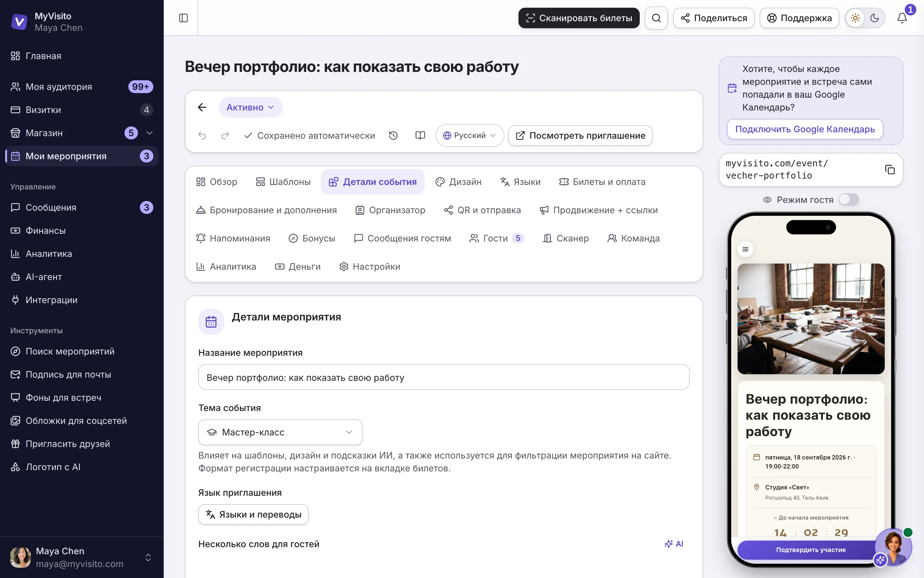Open the event Настройки tab
This screenshot has height=578, width=924.
(370, 267)
